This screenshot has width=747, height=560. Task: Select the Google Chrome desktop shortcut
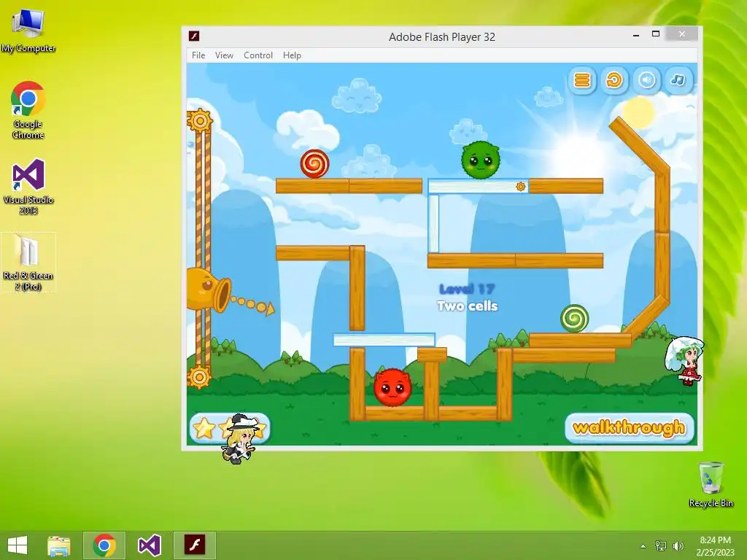[x=28, y=111]
